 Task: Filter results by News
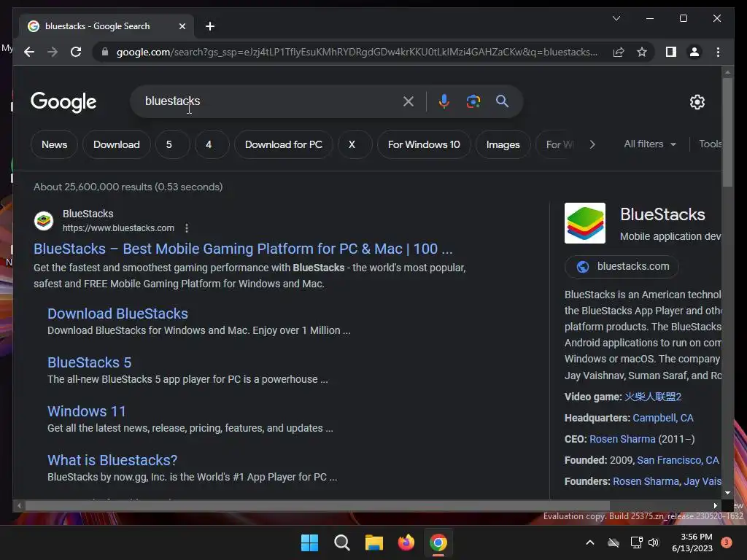click(54, 144)
